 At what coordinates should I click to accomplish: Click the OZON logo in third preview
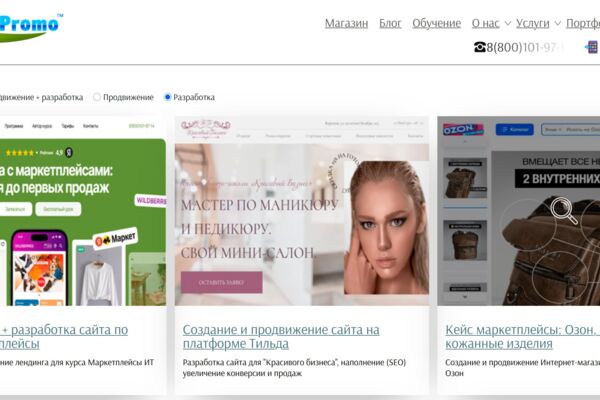click(463, 129)
